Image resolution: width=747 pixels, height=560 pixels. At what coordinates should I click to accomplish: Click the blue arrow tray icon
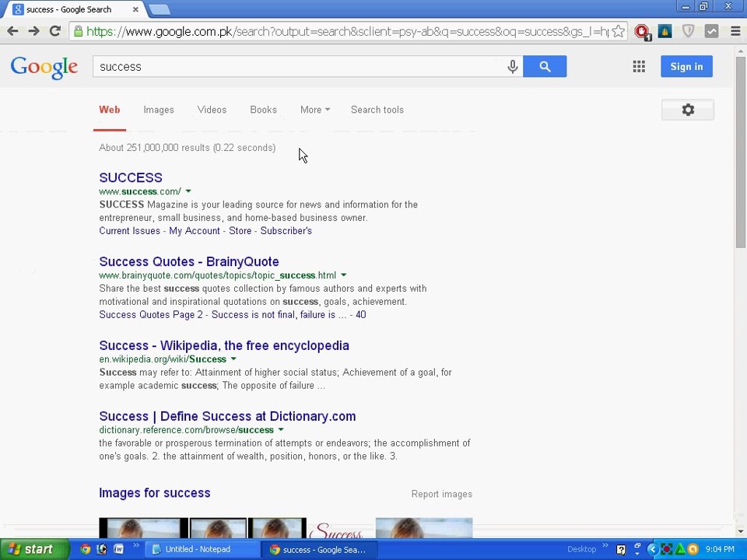coord(652,549)
